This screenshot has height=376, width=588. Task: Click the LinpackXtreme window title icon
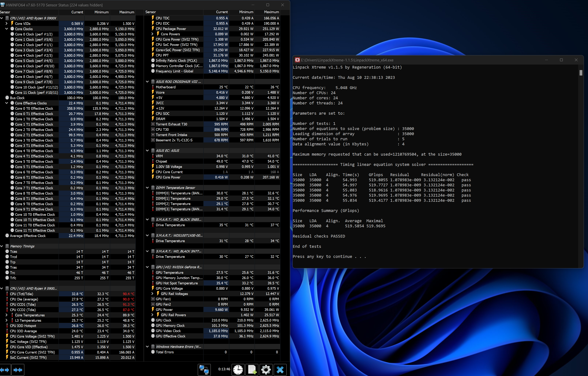point(297,60)
